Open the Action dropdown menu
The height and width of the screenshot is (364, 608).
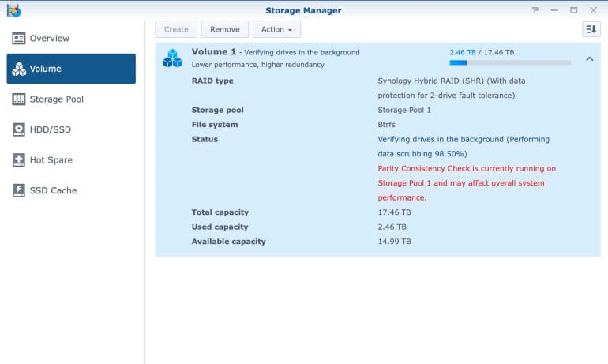coord(276,29)
